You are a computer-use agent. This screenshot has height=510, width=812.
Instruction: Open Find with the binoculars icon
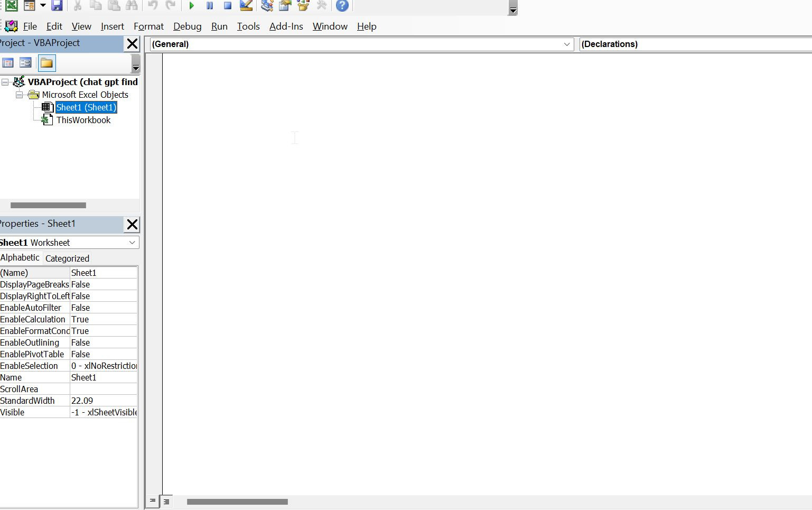point(132,6)
